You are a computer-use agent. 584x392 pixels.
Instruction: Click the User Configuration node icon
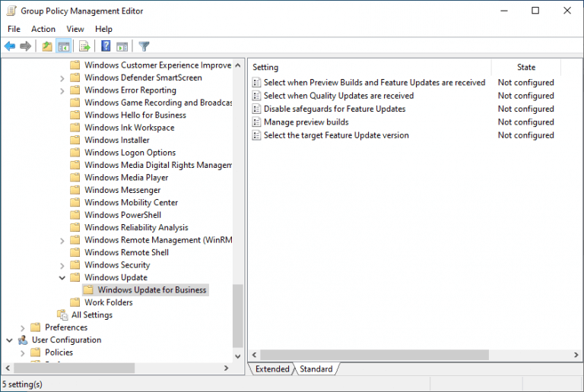coord(23,340)
